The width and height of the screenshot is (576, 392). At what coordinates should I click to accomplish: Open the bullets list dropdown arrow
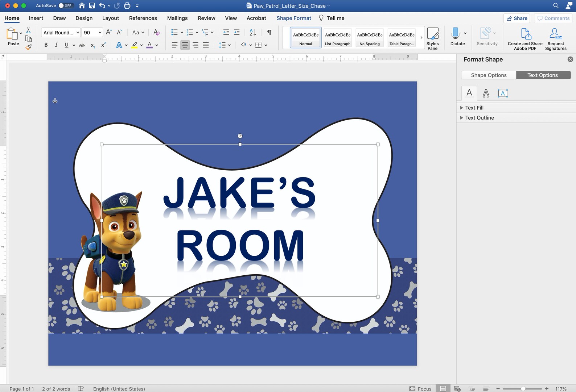182,33
